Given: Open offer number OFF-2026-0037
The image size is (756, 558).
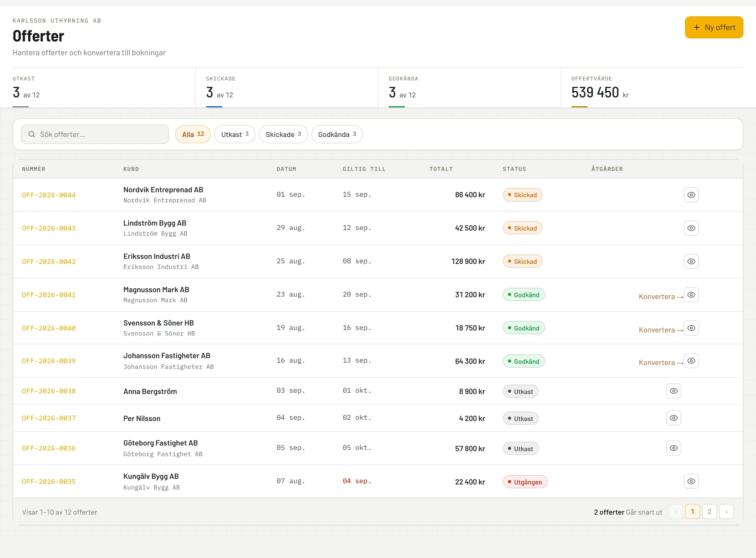Looking at the screenshot, I should 49,418.
